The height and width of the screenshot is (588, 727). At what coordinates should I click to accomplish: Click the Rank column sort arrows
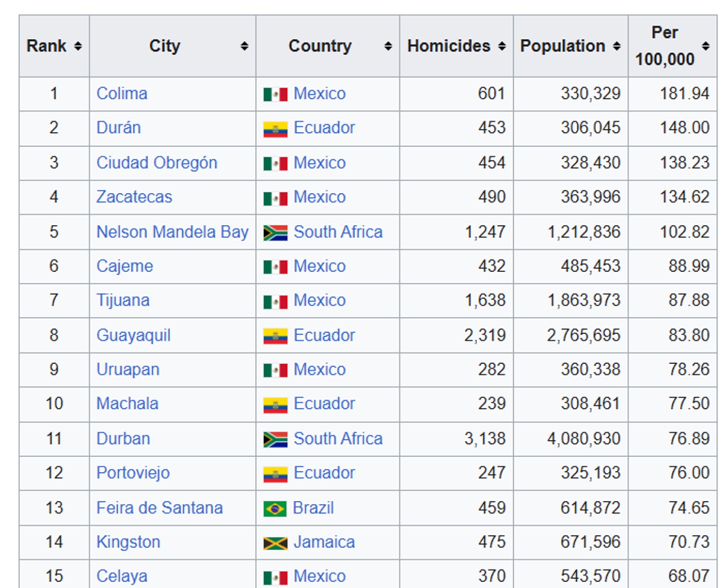(x=78, y=46)
